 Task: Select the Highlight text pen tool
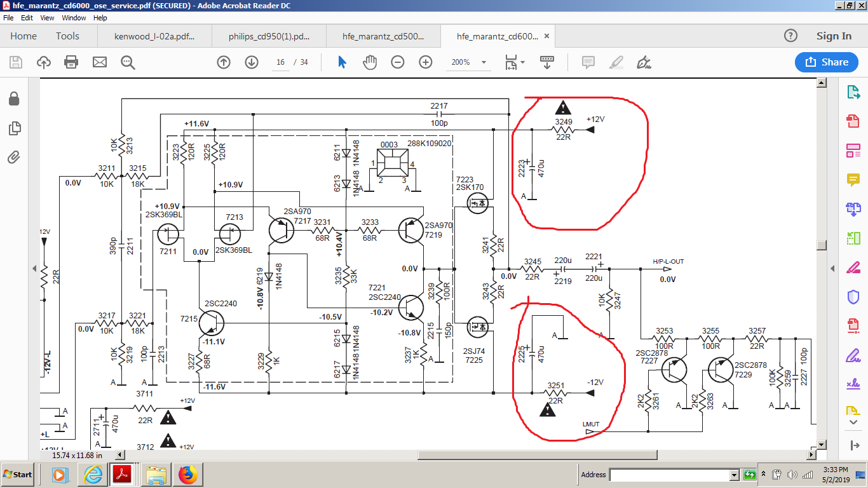tap(616, 62)
